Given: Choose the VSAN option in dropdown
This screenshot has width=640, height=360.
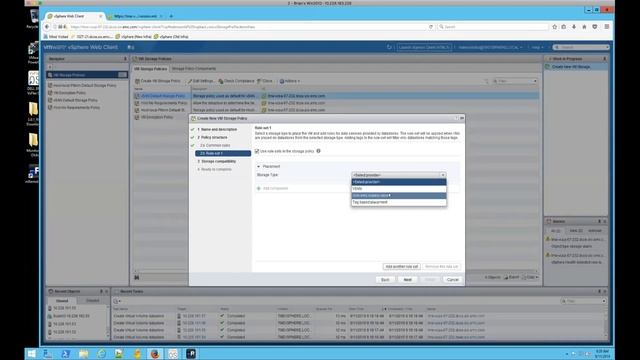Looking at the screenshot, I should click(x=398, y=189).
